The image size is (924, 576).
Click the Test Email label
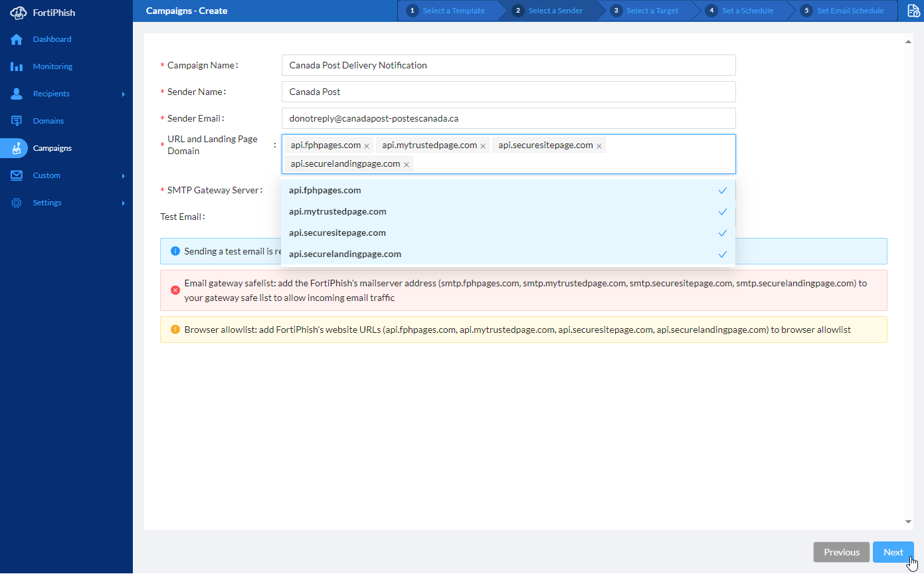coord(183,217)
